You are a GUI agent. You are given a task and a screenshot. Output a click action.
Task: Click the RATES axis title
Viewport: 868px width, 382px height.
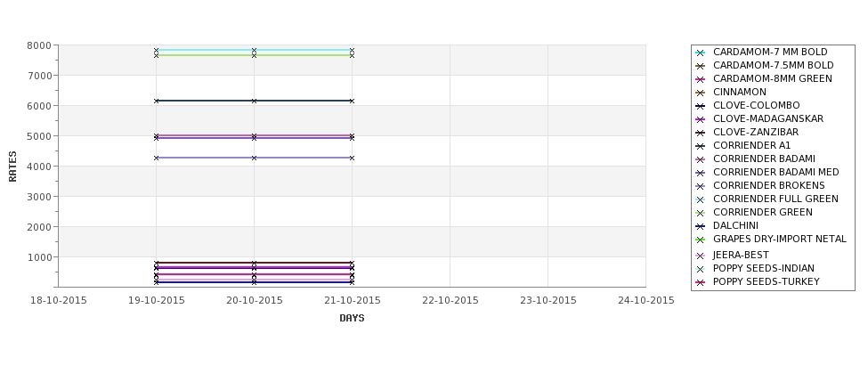coord(12,167)
